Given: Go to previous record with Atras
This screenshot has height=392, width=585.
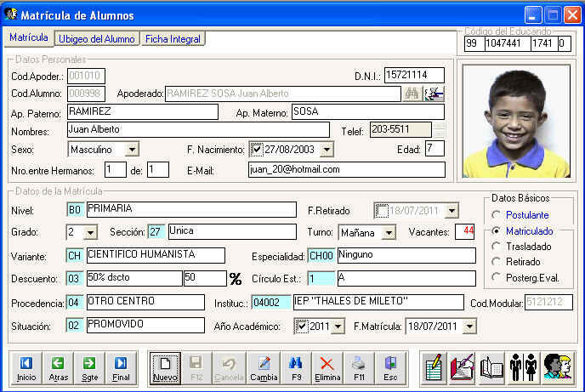Looking at the screenshot, I should coord(58,367).
